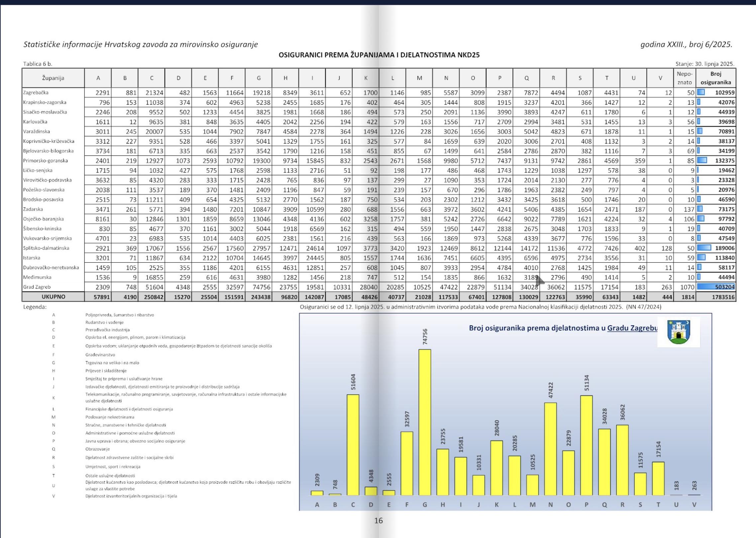Image resolution: width=756 pixels, height=538 pixels.
Task: Click the Primorsko-goranska total 132375
Action: [x=725, y=160]
